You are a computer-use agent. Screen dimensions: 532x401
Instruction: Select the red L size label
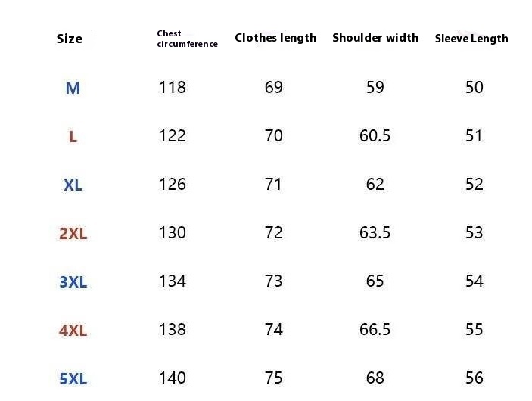(73, 137)
